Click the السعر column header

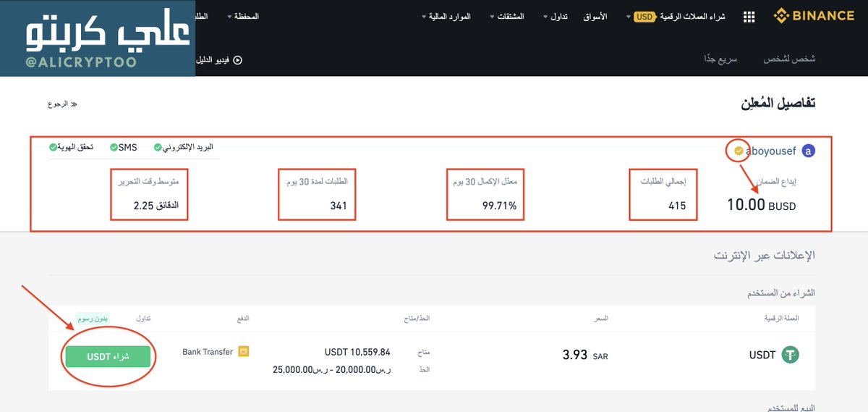(601, 319)
